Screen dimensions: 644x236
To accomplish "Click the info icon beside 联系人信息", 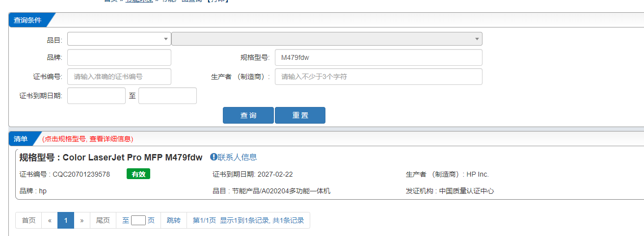I will pos(214,157).
